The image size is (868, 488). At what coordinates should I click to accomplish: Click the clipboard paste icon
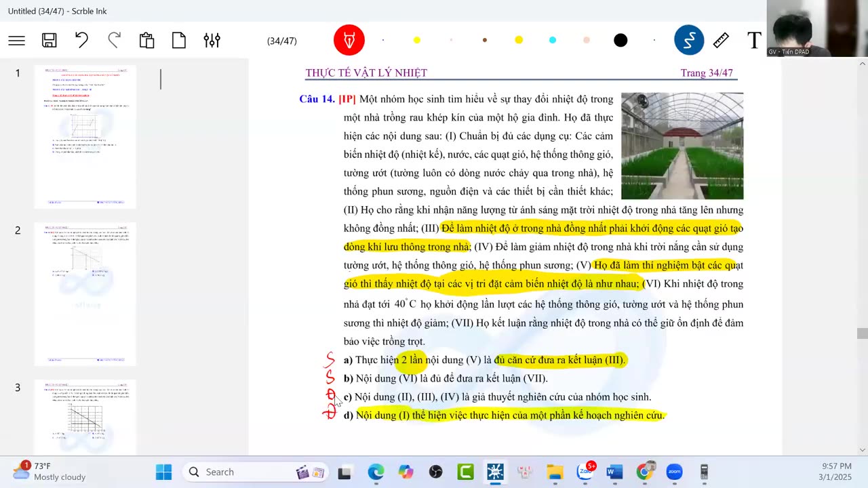[x=146, y=41]
